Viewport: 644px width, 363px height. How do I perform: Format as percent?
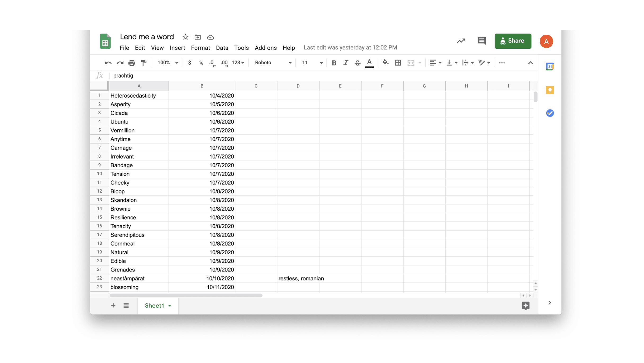point(201,63)
